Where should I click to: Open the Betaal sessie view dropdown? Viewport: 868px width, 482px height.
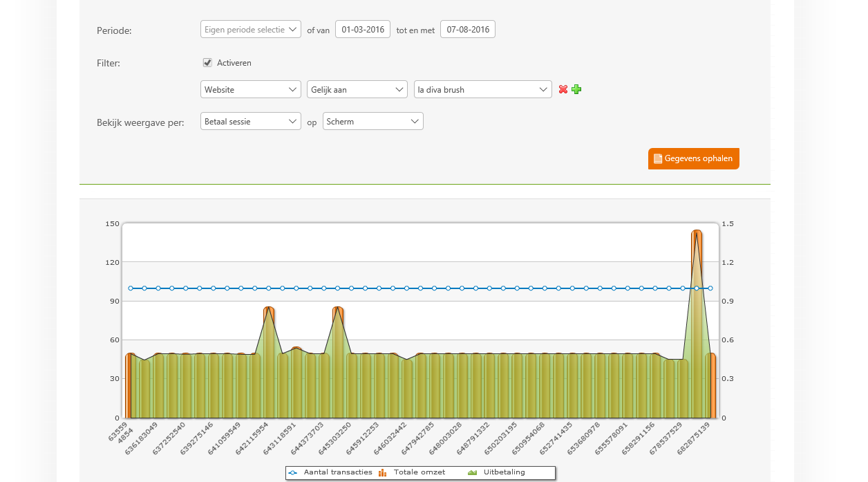click(251, 121)
